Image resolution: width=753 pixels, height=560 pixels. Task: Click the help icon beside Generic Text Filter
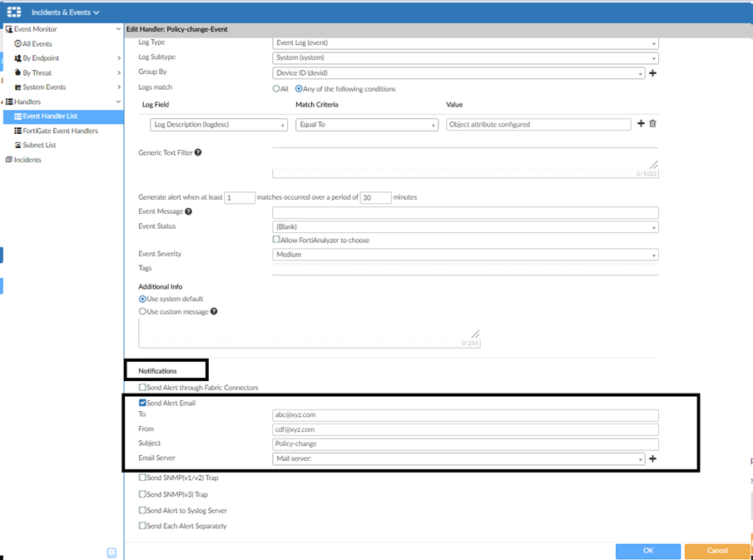[x=198, y=153]
